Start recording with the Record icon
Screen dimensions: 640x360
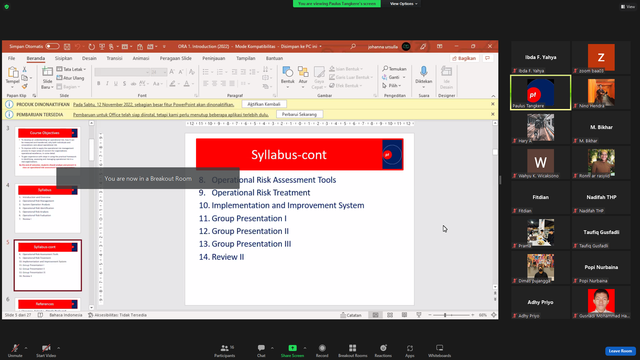pyautogui.click(x=322, y=348)
